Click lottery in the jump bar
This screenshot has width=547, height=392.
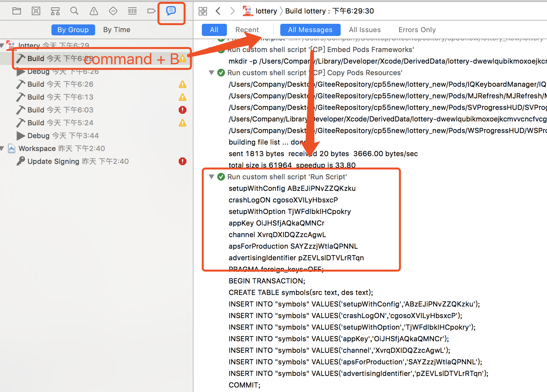[266, 11]
